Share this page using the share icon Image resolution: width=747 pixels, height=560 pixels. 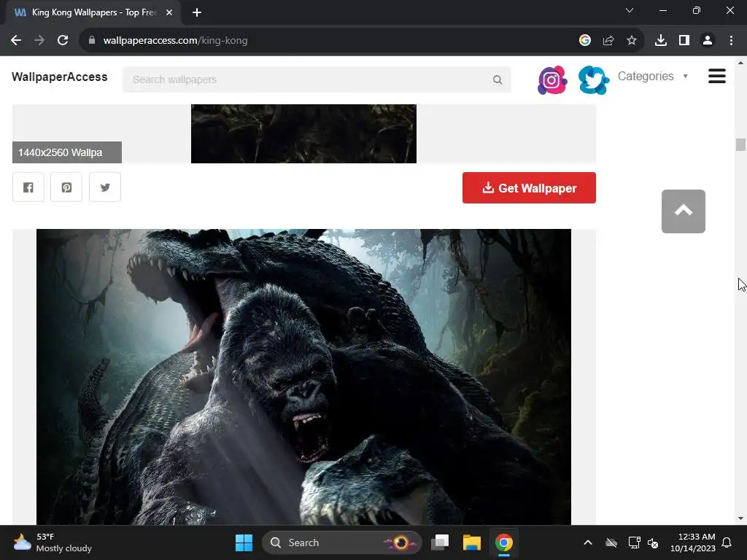pyautogui.click(x=608, y=41)
